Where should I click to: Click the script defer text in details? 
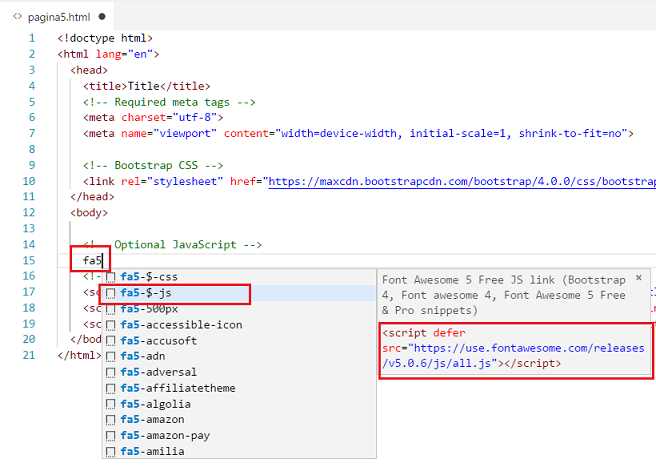(x=424, y=333)
